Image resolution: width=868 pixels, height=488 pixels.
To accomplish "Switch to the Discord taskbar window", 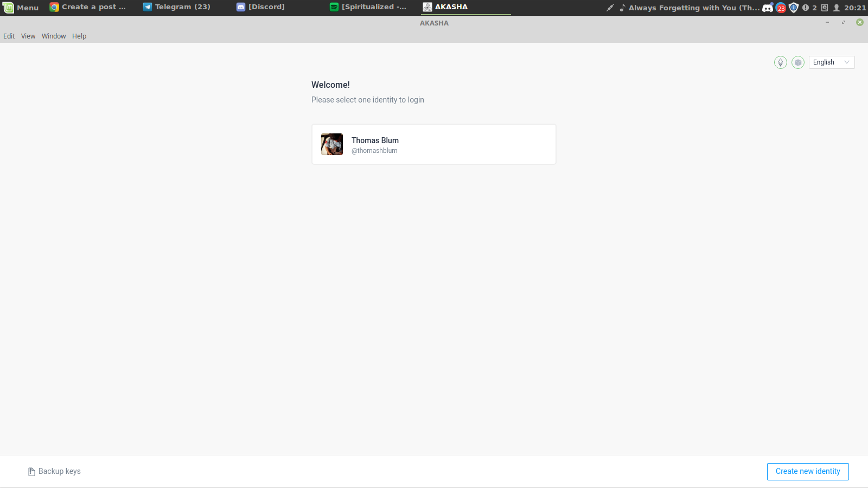I will coord(261,7).
